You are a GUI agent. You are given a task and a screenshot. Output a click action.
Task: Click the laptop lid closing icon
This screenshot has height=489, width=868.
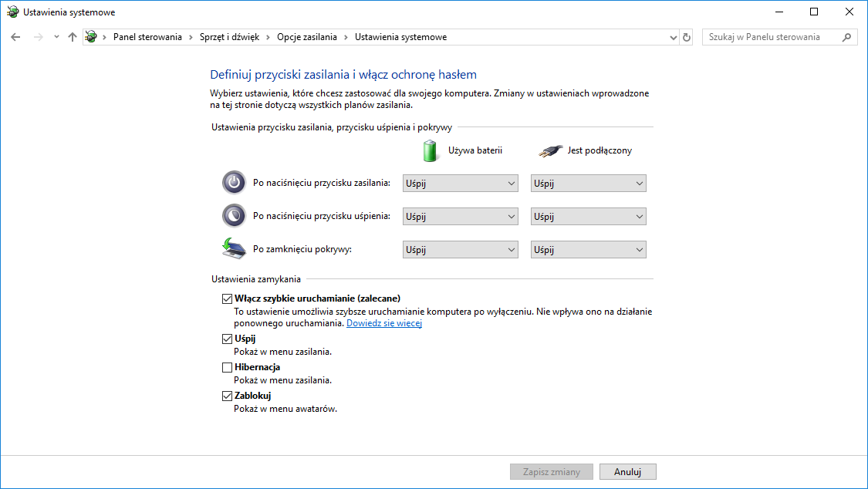[x=233, y=249]
